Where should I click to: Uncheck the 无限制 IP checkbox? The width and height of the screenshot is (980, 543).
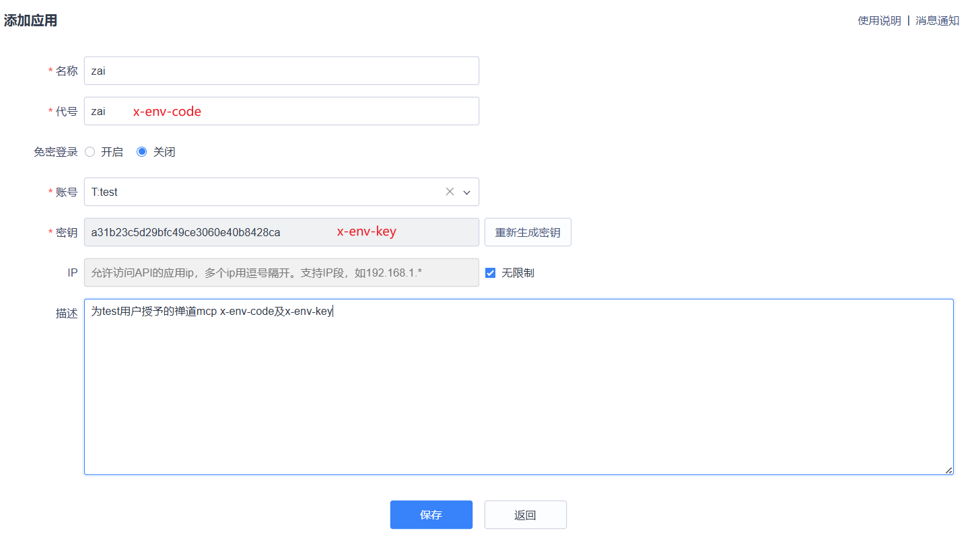491,273
